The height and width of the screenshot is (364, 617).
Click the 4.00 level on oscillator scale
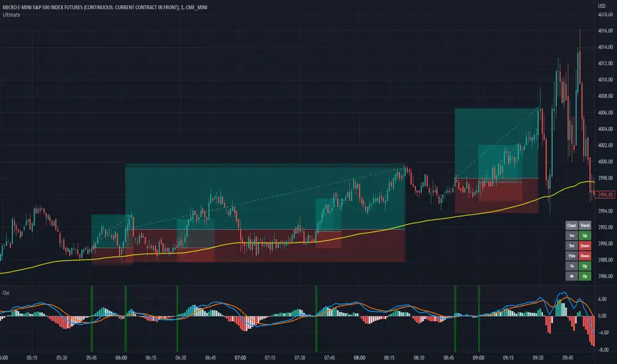(602, 299)
